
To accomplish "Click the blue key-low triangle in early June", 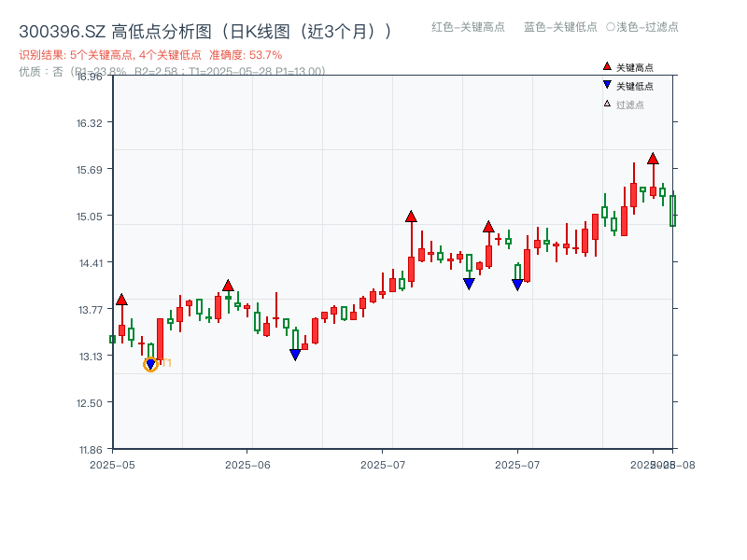I will 296,354.
